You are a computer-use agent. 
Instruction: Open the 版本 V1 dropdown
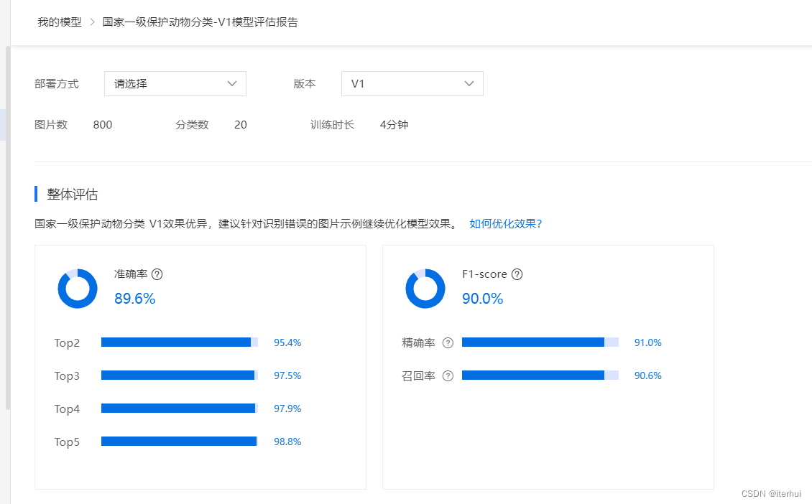coord(412,84)
